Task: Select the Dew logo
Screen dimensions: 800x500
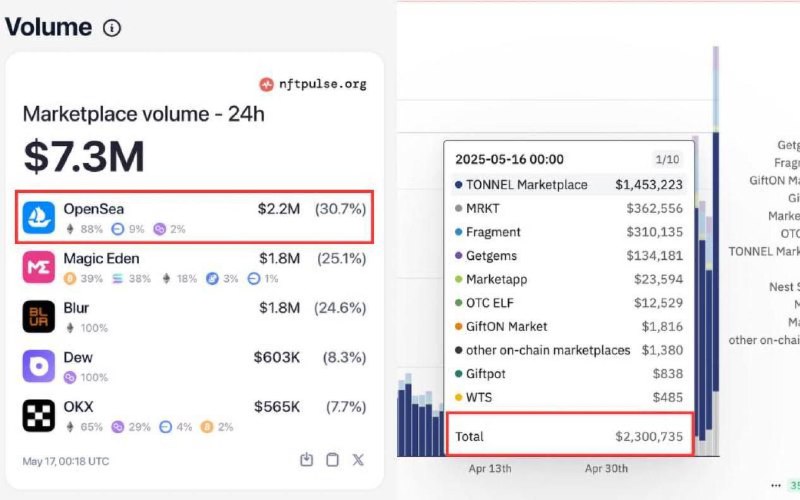Action: [x=39, y=366]
